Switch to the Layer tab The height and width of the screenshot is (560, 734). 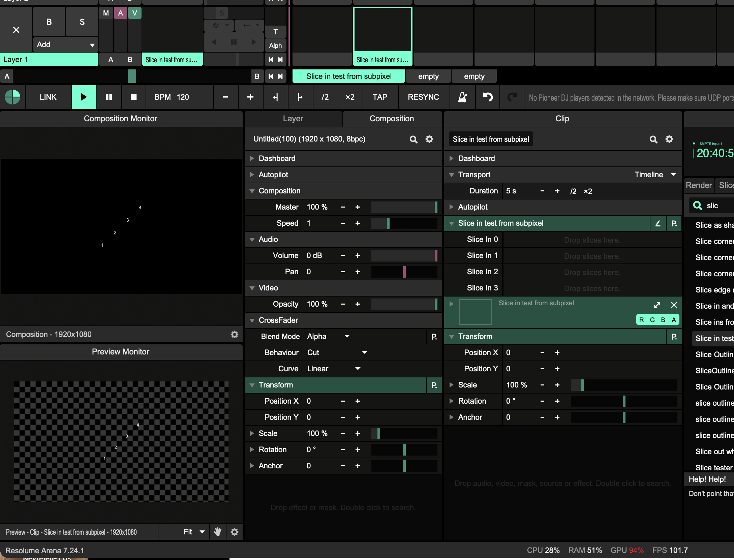[293, 119]
